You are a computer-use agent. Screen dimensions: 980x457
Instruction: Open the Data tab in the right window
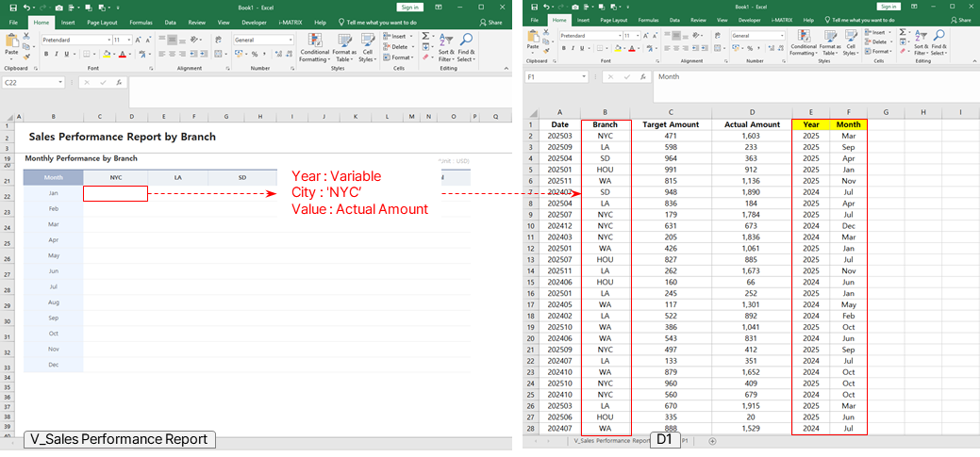674,19
